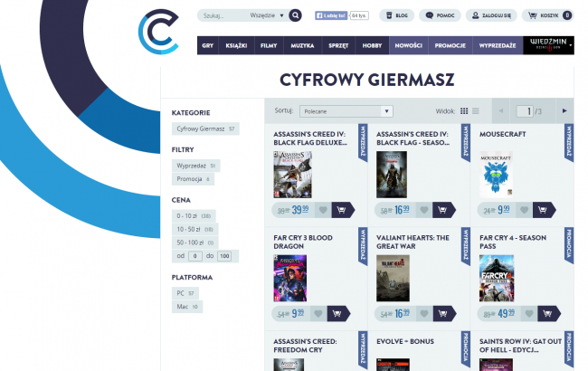The image size is (588, 371).
Task: Go to the previous page arrow
Action: click(x=500, y=110)
